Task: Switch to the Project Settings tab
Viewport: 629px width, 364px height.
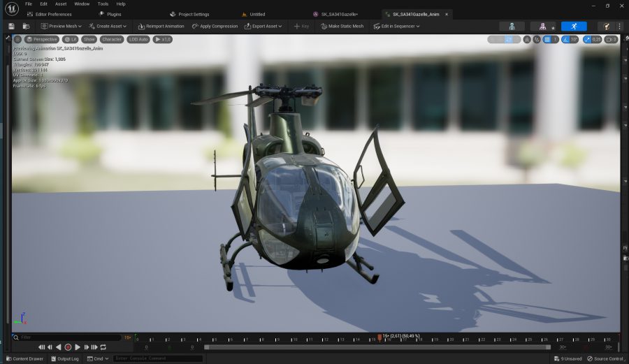Action: coord(193,14)
